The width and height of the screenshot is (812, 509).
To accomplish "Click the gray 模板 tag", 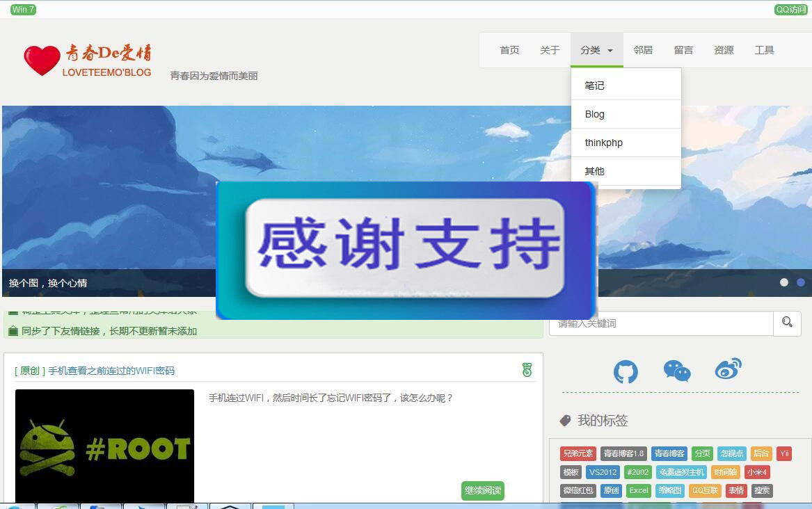I will (571, 472).
